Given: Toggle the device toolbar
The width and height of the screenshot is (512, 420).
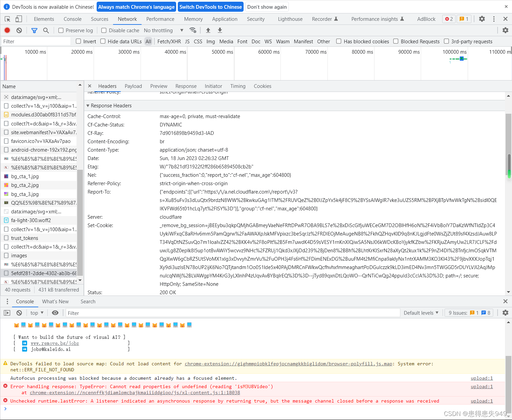Looking at the screenshot, I should click(18, 19).
